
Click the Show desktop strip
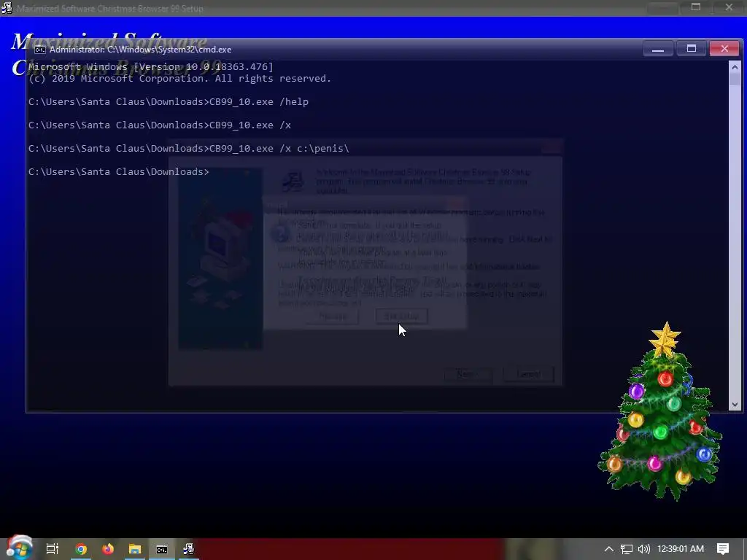745,549
